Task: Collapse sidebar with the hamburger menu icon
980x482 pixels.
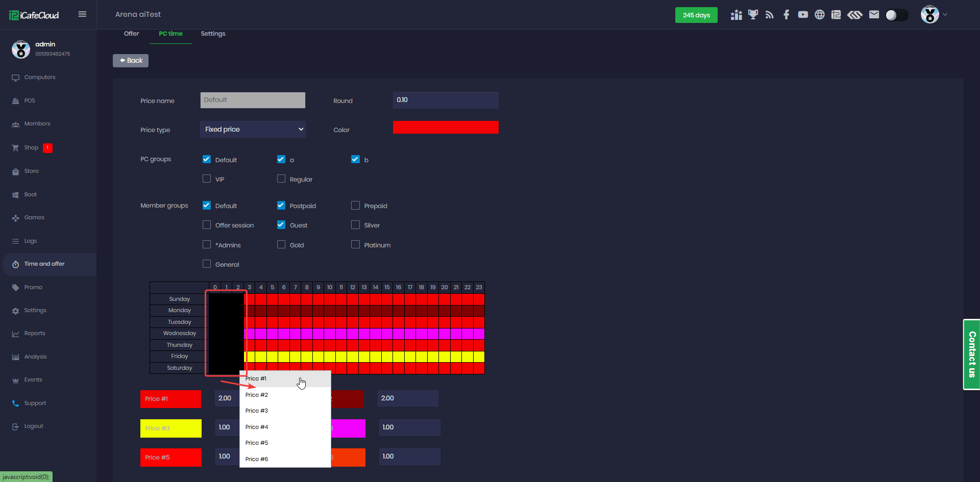Action: [x=82, y=14]
